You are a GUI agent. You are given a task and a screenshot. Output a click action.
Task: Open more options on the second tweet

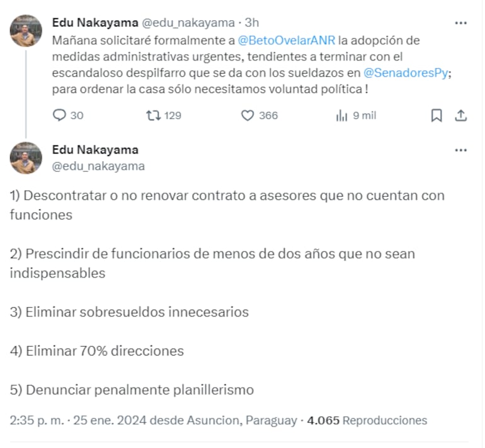pos(460,150)
